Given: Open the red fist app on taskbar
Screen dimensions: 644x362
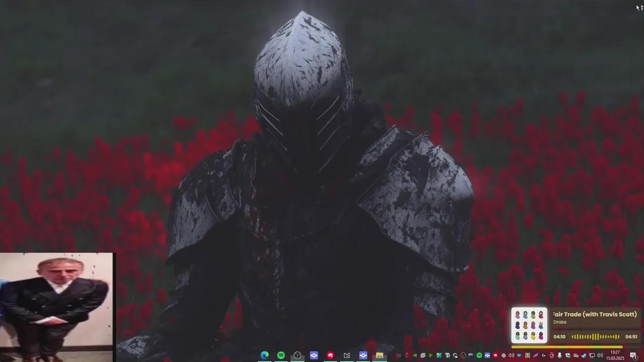Looking at the screenshot, I should [x=330, y=355].
